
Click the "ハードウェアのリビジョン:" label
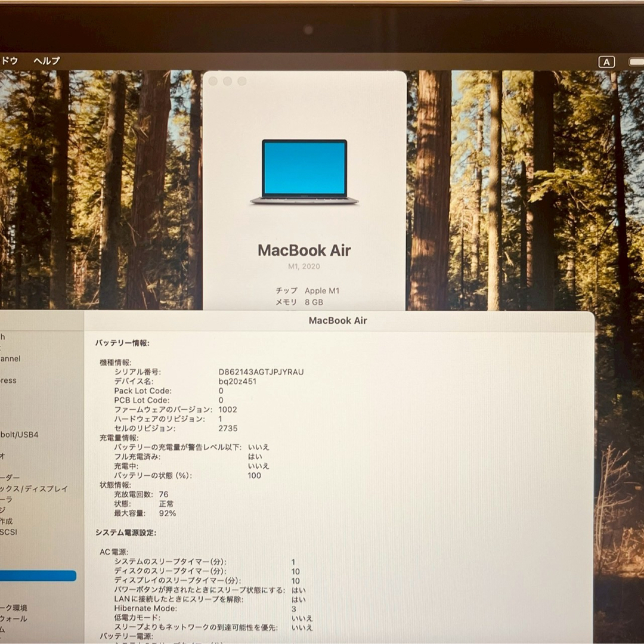click(159, 419)
